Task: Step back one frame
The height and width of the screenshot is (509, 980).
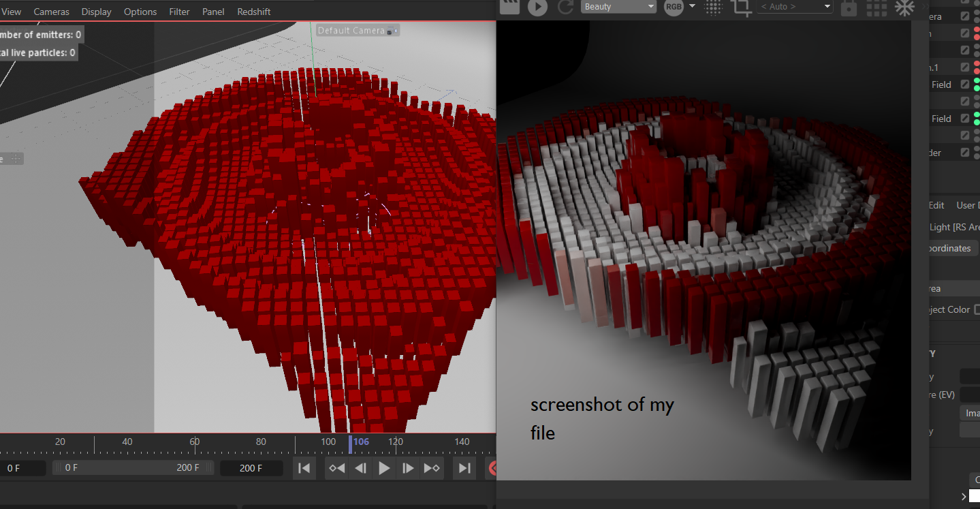Action: (361, 468)
